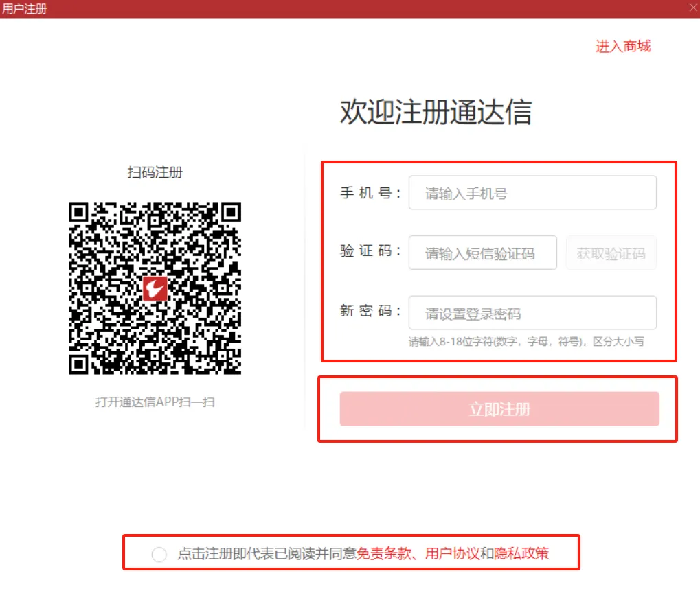700x591 pixels.
Task: Click the 欢迎注册通达信 title
Action: [x=436, y=111]
